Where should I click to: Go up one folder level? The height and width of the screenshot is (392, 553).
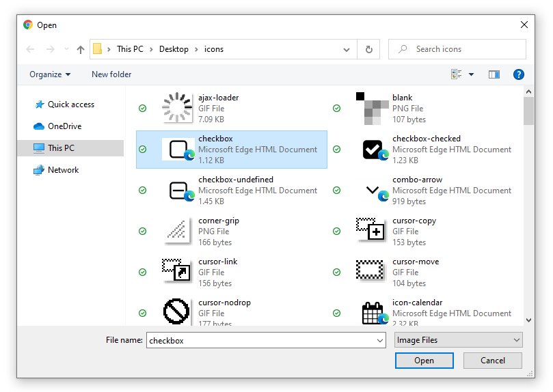click(81, 49)
